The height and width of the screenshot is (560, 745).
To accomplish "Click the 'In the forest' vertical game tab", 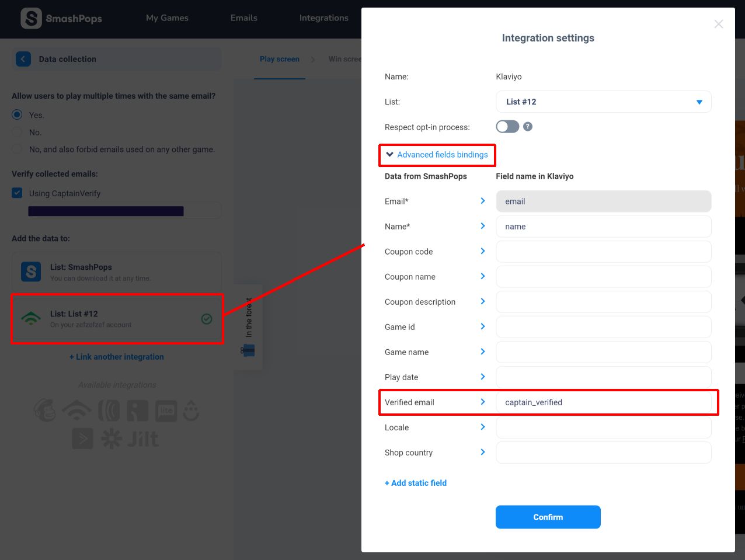I will [248, 327].
